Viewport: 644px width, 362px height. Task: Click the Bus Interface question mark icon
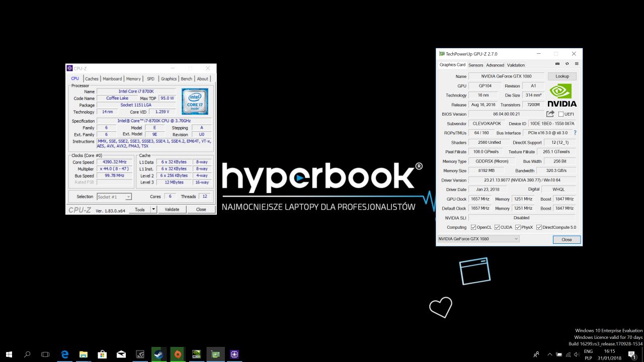pyautogui.click(x=575, y=133)
